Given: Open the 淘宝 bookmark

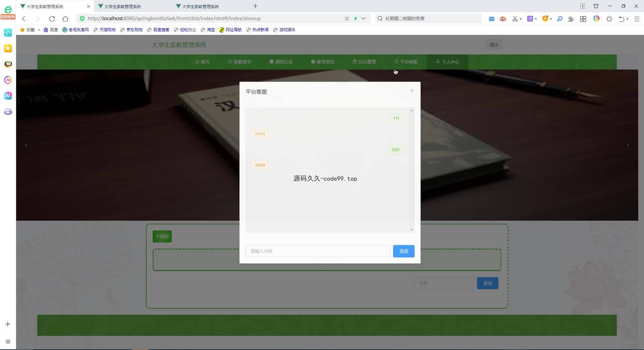Looking at the screenshot, I should pyautogui.click(x=208, y=30).
